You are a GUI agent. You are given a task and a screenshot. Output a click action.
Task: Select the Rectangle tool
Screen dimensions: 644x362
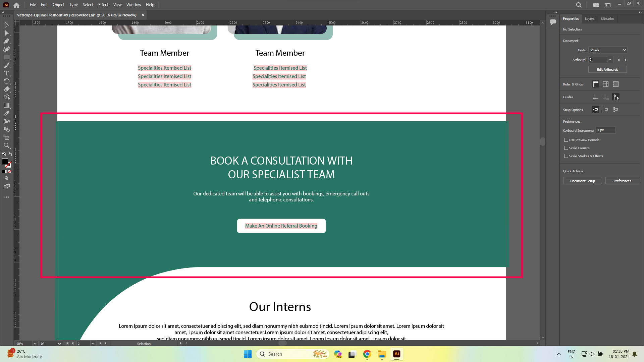coord(6,57)
